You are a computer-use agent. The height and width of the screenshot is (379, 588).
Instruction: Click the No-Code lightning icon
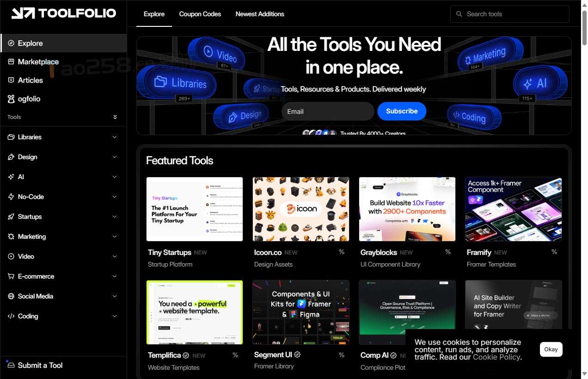tap(11, 197)
